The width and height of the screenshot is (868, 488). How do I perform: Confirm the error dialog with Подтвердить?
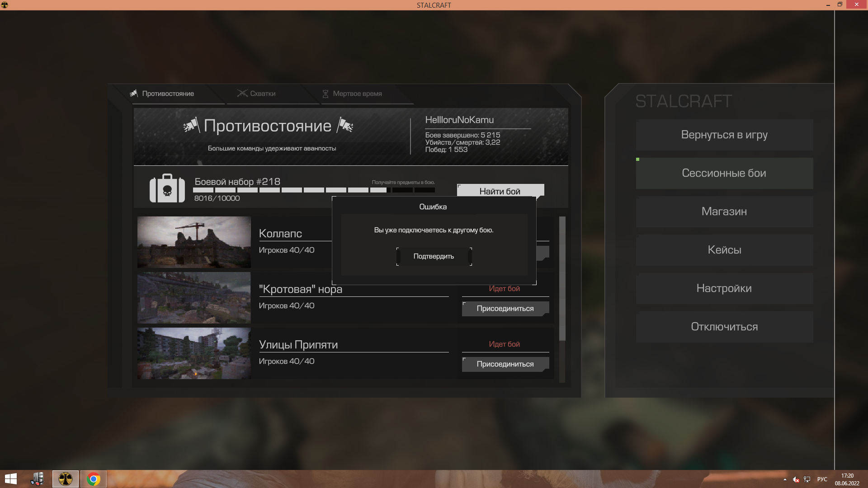[434, 256]
